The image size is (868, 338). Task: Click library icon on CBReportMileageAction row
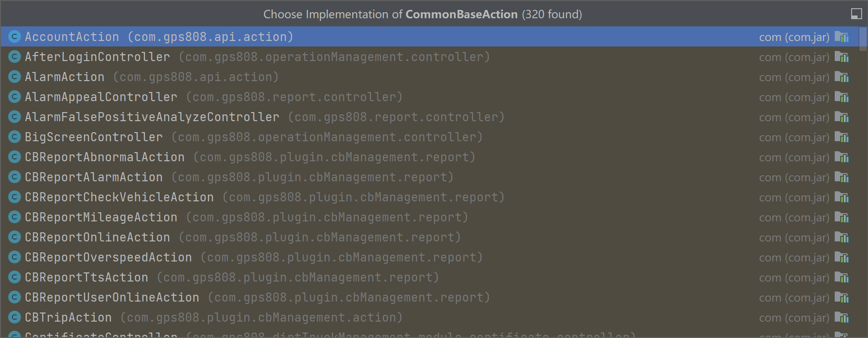(841, 217)
